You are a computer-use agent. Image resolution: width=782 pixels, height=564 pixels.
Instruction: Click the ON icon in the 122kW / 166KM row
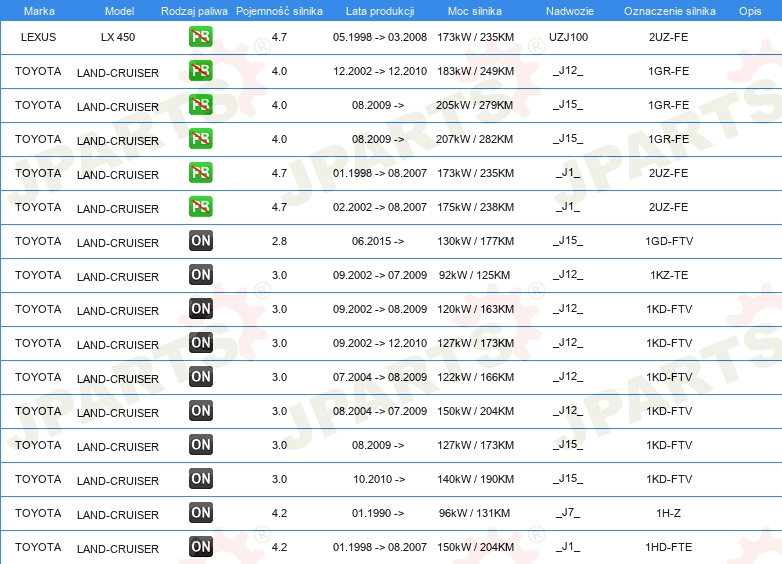[200, 377]
